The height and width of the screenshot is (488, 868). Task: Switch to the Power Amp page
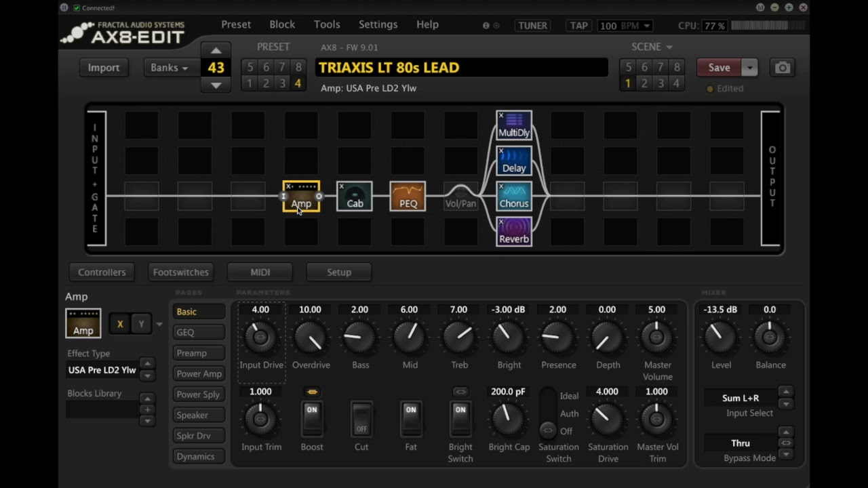coord(198,373)
